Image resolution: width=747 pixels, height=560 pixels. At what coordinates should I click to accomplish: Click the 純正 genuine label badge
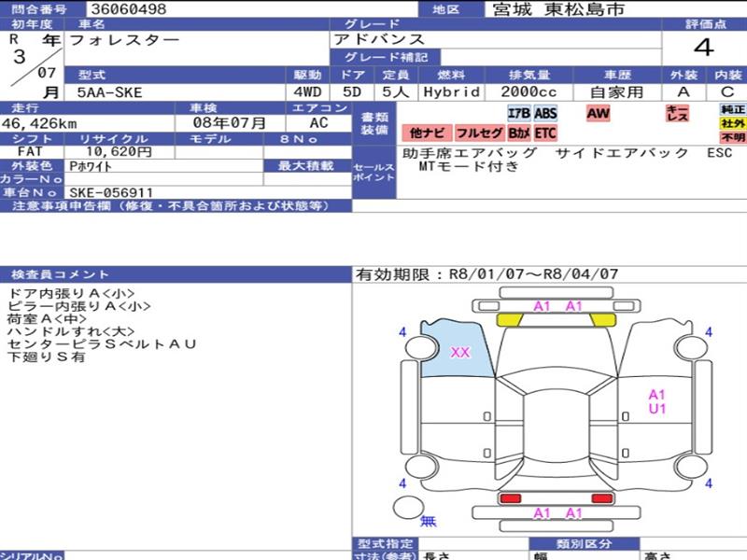click(733, 109)
